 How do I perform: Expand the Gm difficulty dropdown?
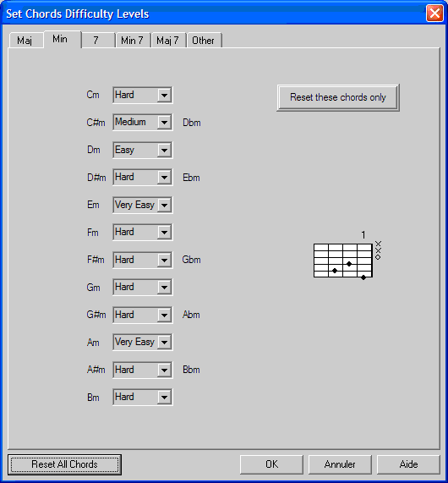143,287
